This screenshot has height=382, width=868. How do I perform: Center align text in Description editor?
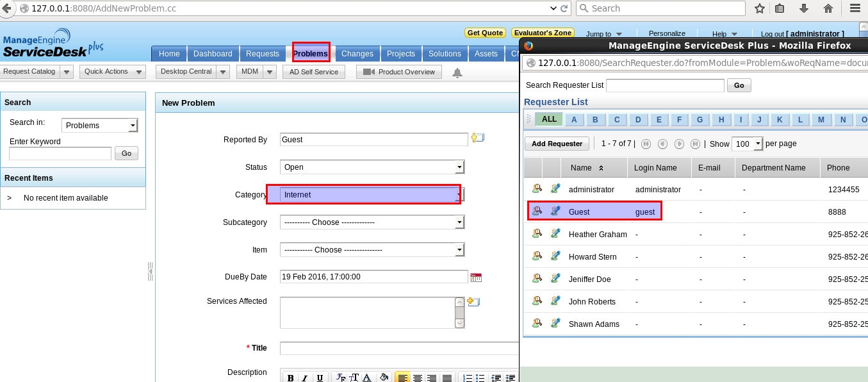coord(417,378)
